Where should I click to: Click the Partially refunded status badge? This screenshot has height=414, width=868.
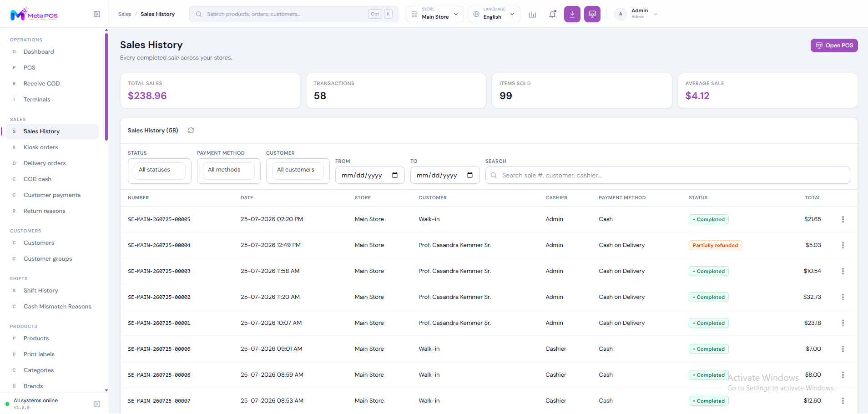click(716, 245)
